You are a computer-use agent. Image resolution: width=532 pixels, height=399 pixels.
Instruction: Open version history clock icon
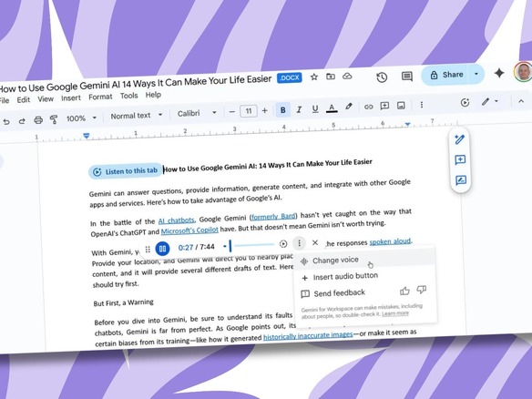pyautogui.click(x=382, y=77)
